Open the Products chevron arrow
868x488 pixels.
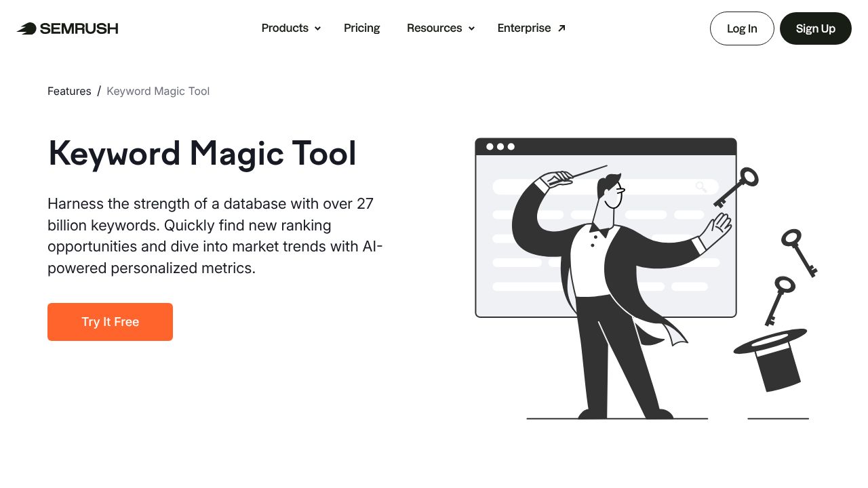tap(317, 28)
